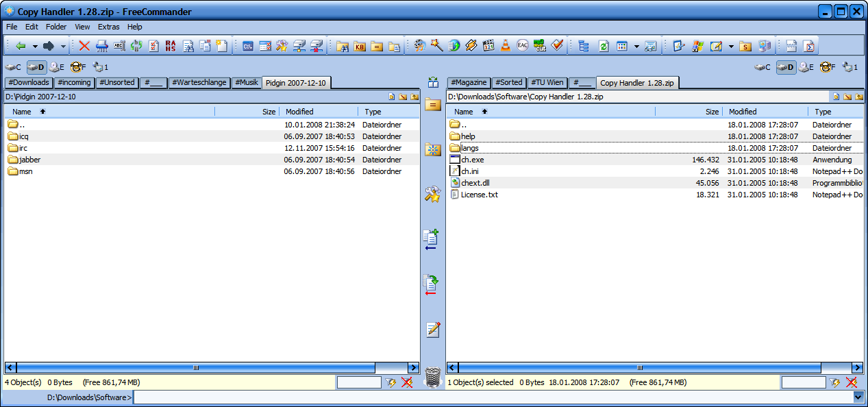The height and width of the screenshot is (407, 868).
Task: Click the Windows flag toolbar icon
Action: point(697,46)
